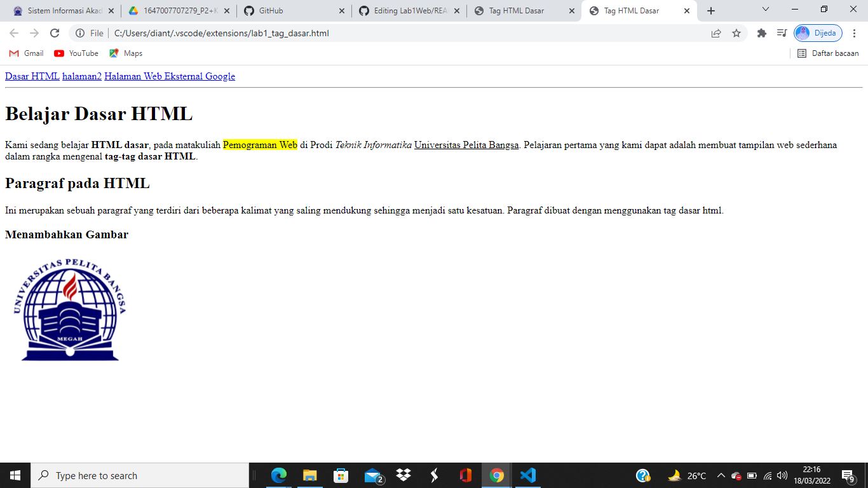Open Daftar bacaan reading list
Viewport: 868px width, 488px height.
click(828, 53)
